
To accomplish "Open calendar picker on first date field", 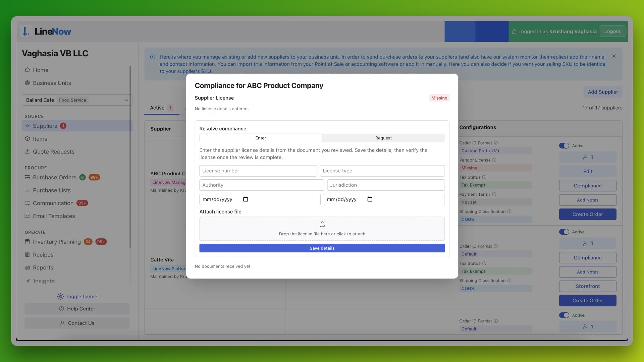I will 246,199.
